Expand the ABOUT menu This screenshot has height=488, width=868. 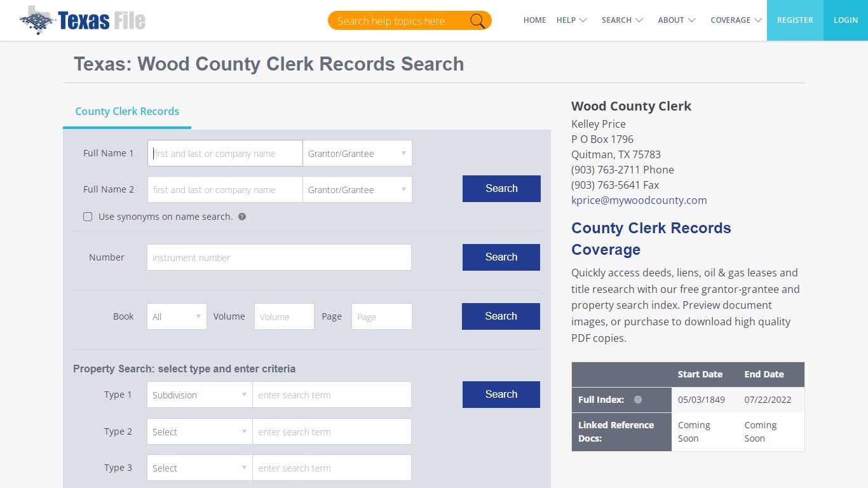click(x=677, y=20)
